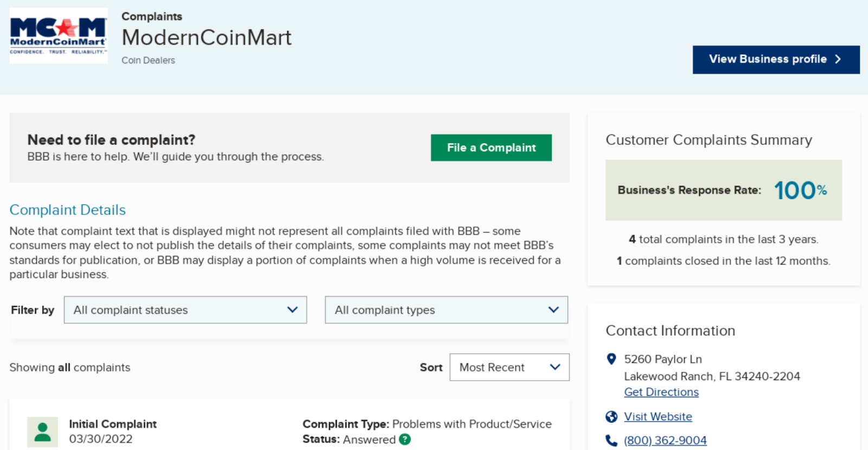Click the globe website icon
Image resolution: width=868 pixels, height=450 pixels.
point(611,416)
